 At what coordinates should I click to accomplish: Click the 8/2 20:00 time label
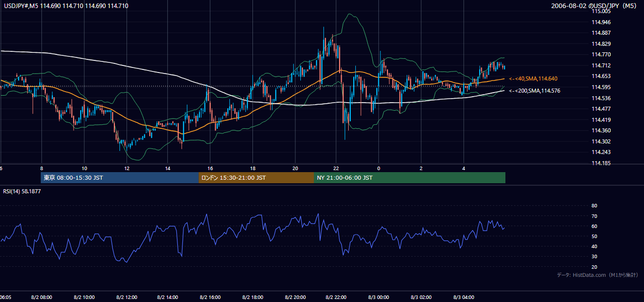294,297
